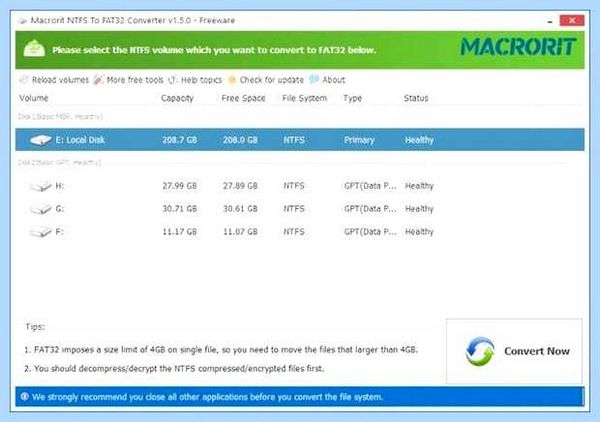
Task: Click the Check for update icon
Action: (x=232, y=80)
